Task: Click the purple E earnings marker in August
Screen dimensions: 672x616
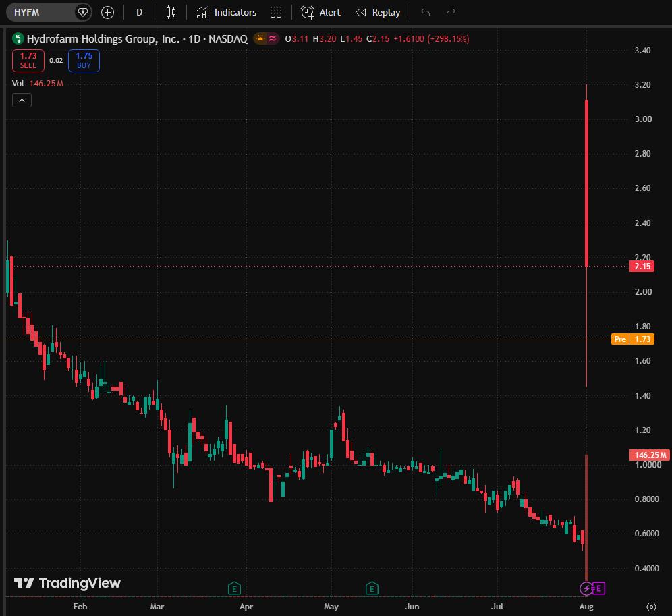Action: 598,588
